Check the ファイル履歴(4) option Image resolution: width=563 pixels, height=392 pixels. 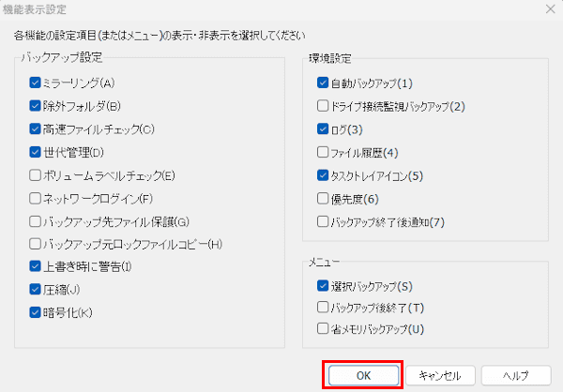(x=323, y=152)
